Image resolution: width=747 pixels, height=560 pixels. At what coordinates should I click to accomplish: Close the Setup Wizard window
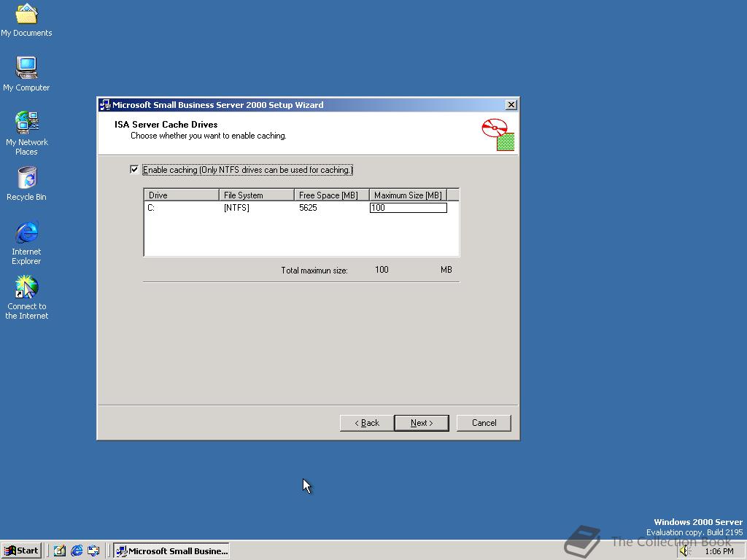click(x=511, y=105)
